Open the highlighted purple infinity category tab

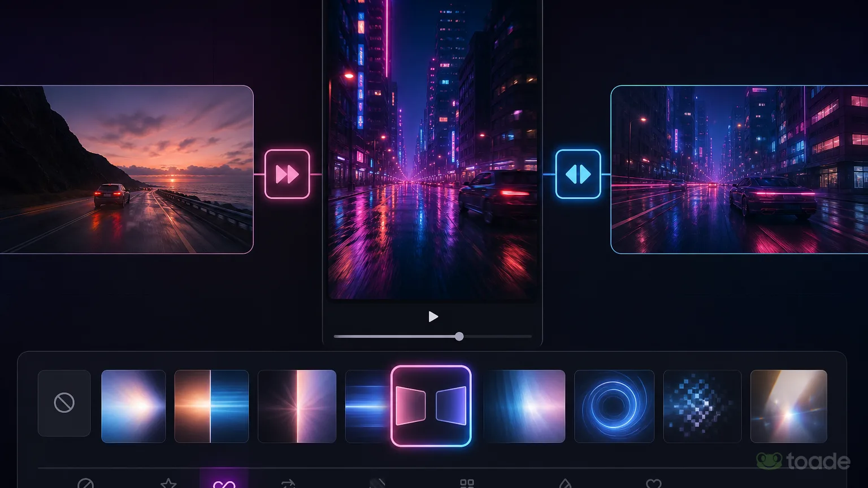point(224,483)
